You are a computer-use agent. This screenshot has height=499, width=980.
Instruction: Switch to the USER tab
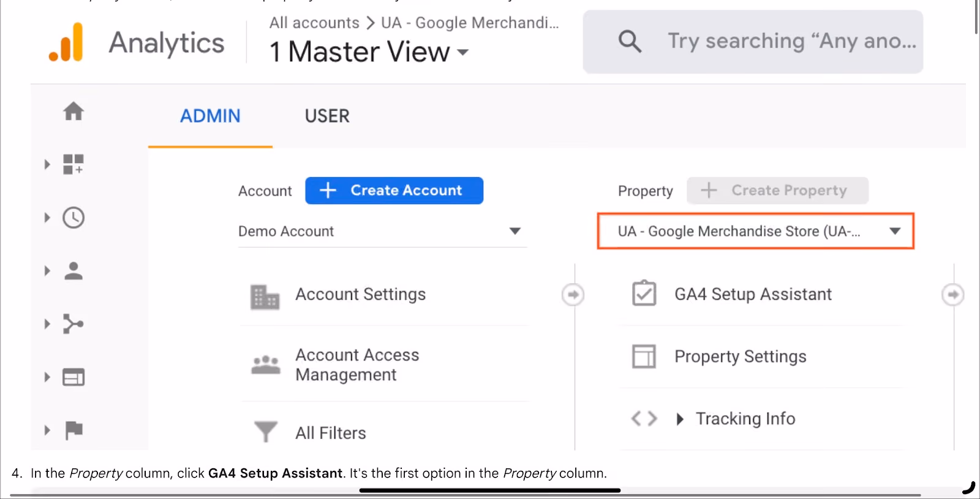coord(327,116)
